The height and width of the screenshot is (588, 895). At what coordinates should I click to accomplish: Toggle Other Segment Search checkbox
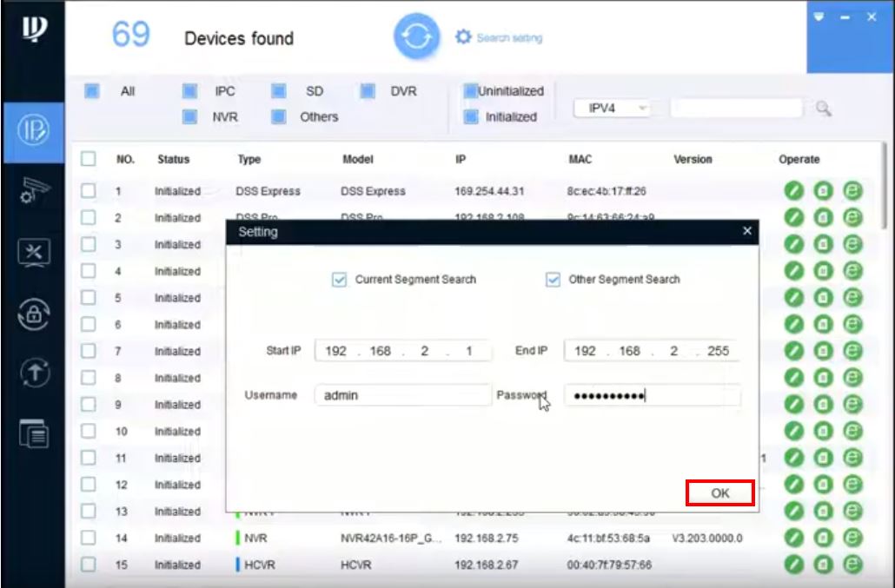click(553, 280)
